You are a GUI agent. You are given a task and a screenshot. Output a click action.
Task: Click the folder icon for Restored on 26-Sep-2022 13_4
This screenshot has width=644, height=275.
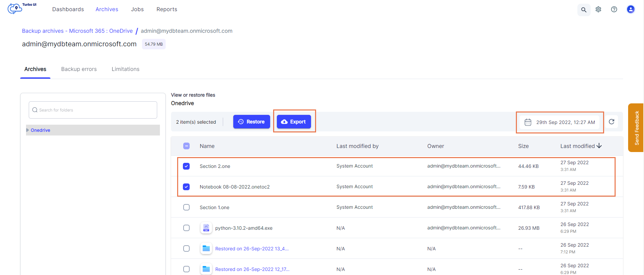click(x=206, y=249)
